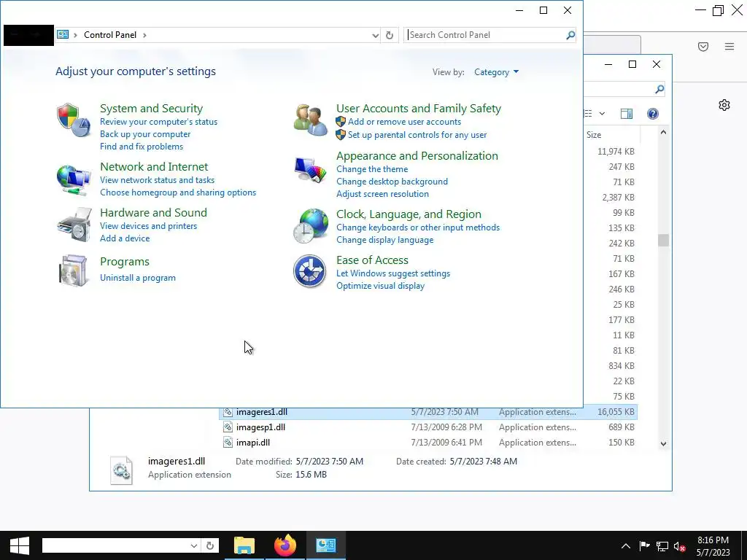Viewport: 747px width, 560px height.
Task: Click Explorer scrollbar up arrow
Action: tap(663, 133)
